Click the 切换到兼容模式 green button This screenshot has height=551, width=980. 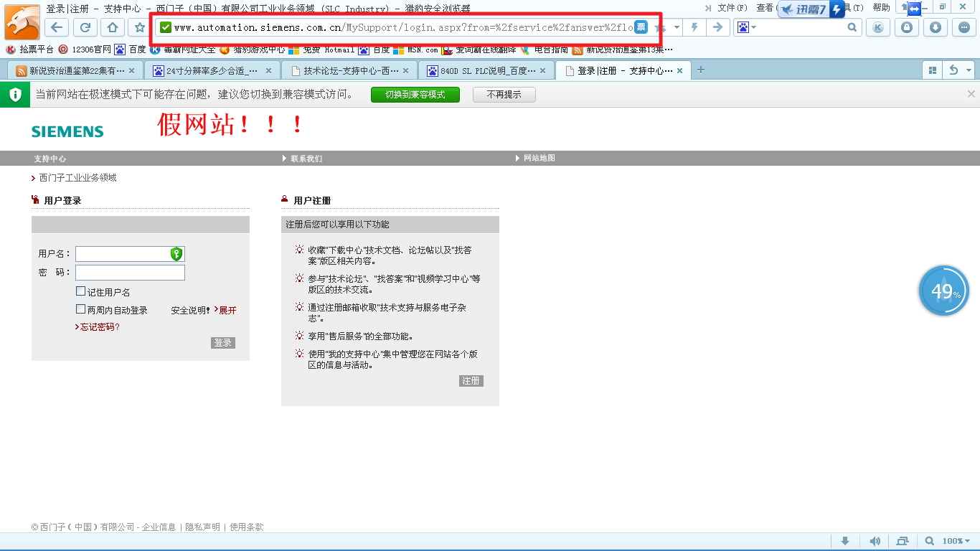[415, 95]
